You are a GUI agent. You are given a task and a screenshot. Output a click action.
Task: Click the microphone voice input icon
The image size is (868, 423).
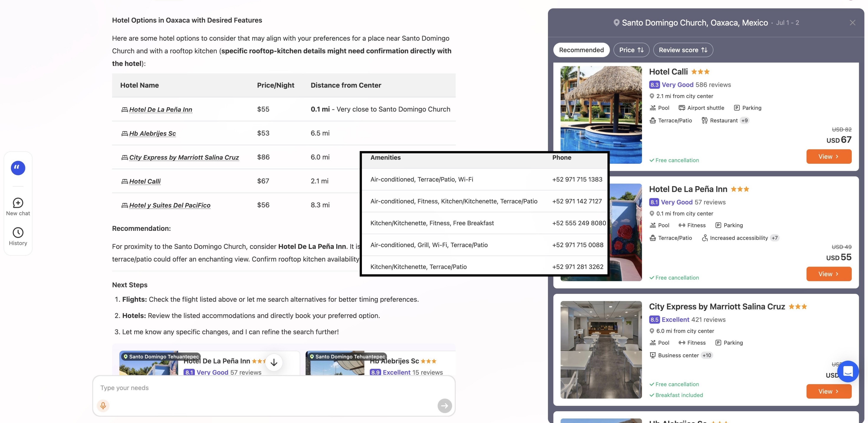pos(103,405)
